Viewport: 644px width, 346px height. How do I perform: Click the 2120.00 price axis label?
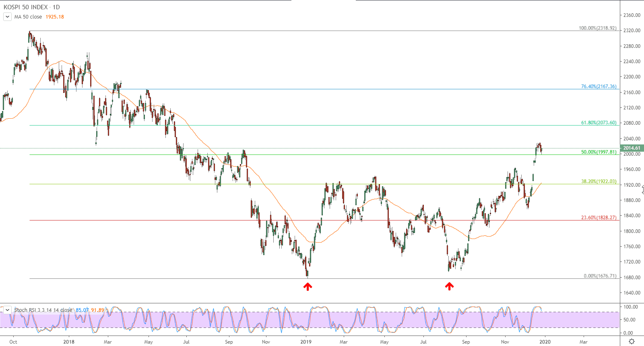(x=632, y=108)
